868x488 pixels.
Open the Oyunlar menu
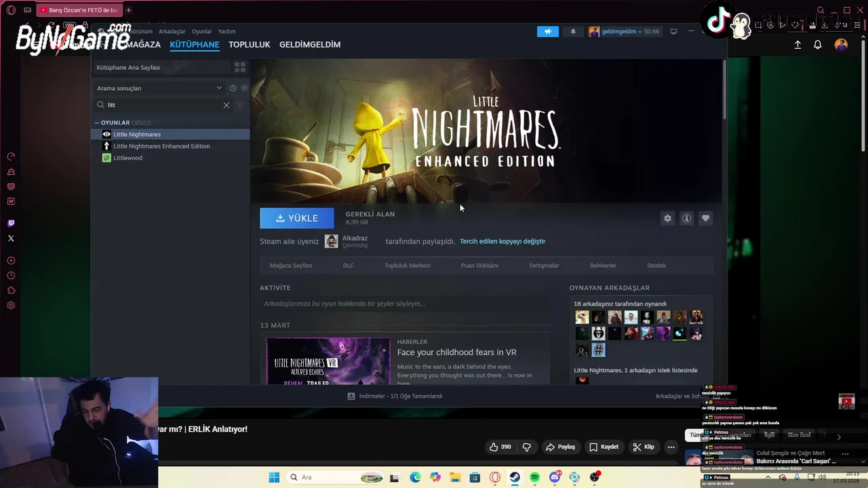[x=201, y=31]
